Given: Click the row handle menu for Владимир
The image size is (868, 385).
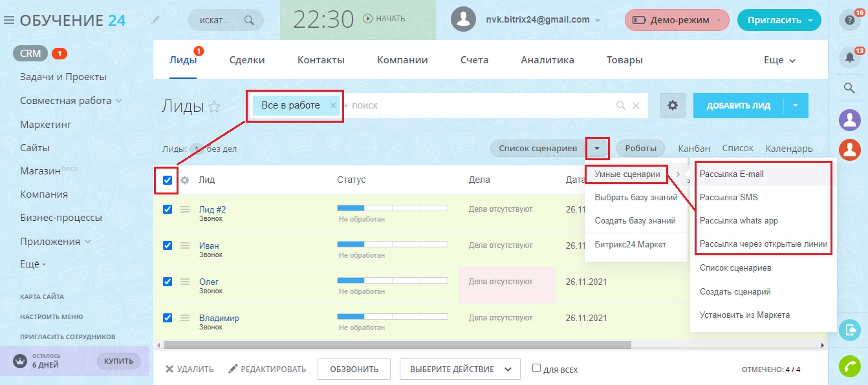Looking at the screenshot, I should pyautogui.click(x=185, y=318).
